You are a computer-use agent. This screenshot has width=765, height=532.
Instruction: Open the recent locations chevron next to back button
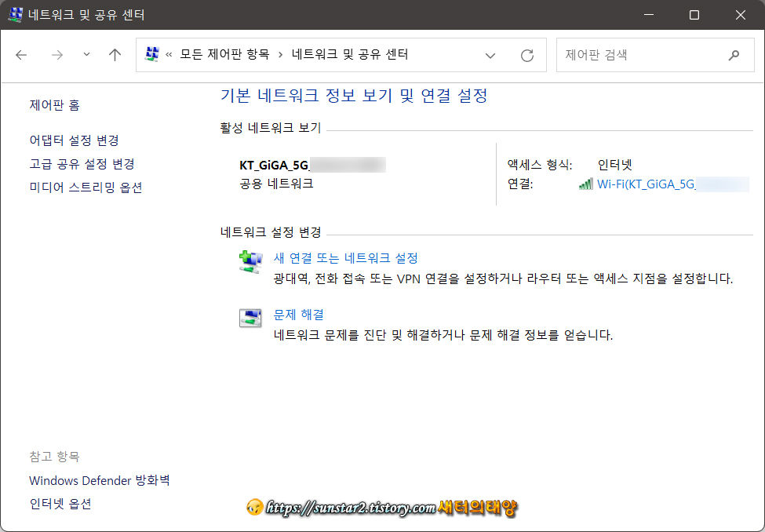point(86,55)
